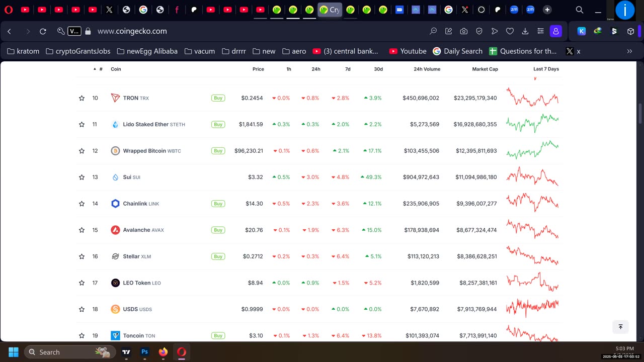Add page to bookmarks with heart icon

pyautogui.click(x=510, y=31)
